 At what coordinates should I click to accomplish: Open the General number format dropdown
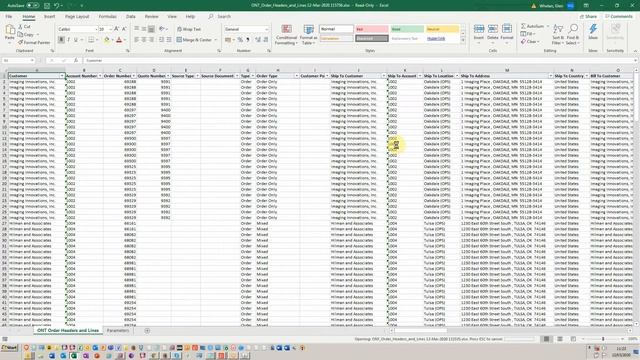coord(267,29)
